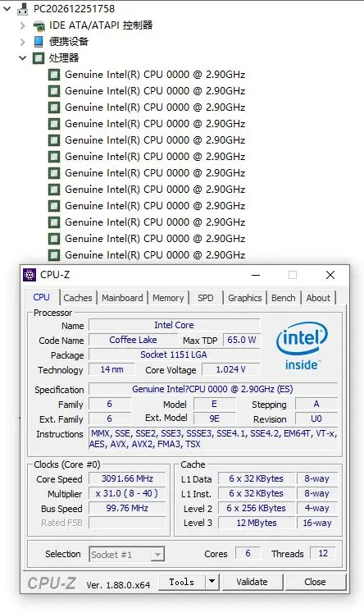364x613 pixels.
Task: Collapse the PC202612251758 root node
Action: (x=7, y=8)
